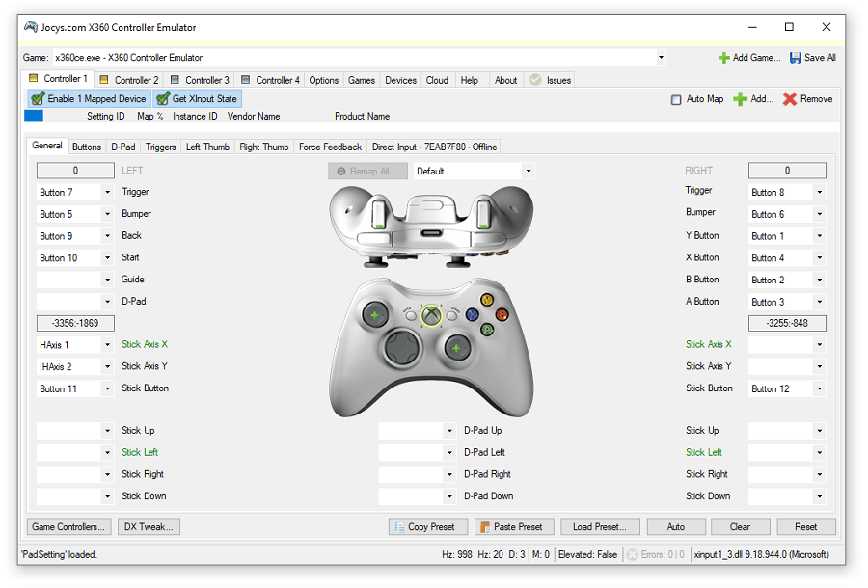
Task: Click the red X Remove icon
Action: pos(790,99)
